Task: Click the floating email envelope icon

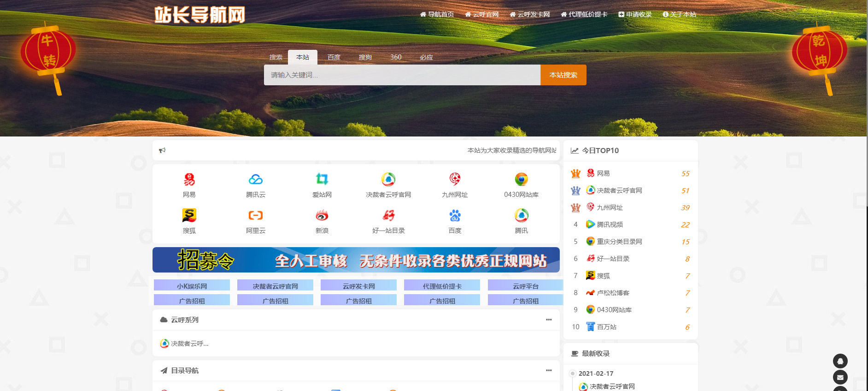Action: [x=840, y=377]
